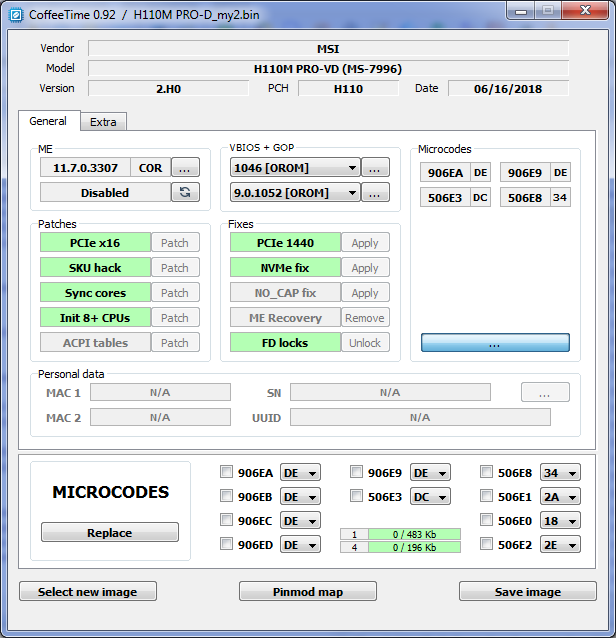This screenshot has width=616, height=638.
Task: Check the 906EC microcode checkbox
Action: tap(226, 520)
